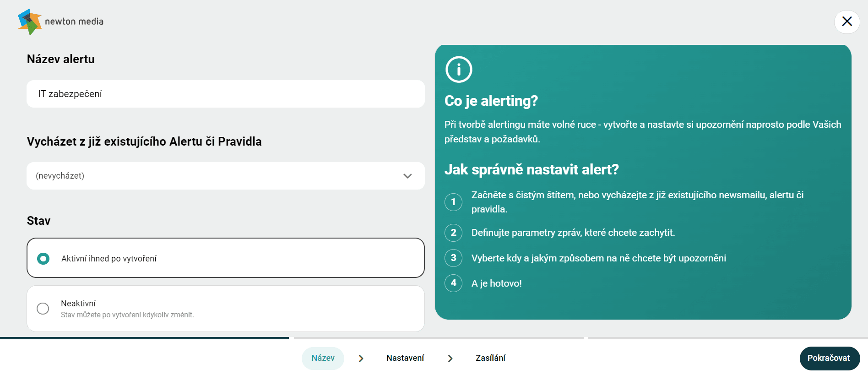The image size is (868, 375).
Task: Click the Pokračovat button
Action: pos(830,359)
